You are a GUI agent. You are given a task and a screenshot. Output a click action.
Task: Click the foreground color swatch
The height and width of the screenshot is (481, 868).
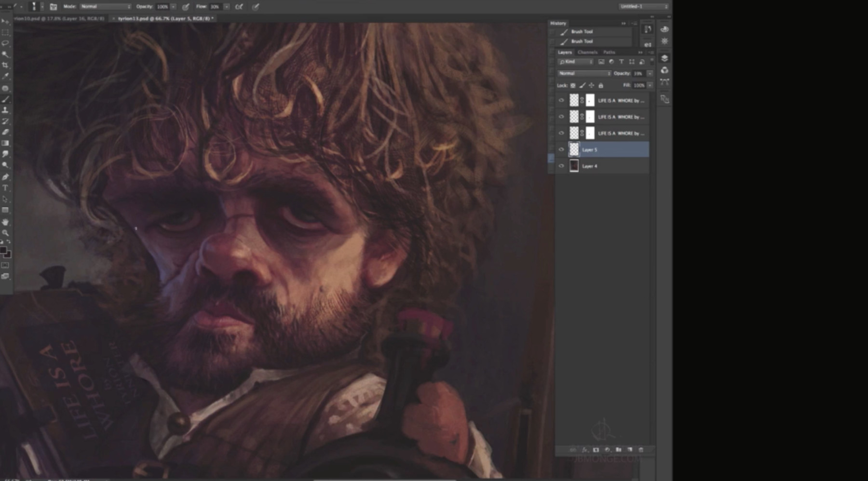click(3, 250)
